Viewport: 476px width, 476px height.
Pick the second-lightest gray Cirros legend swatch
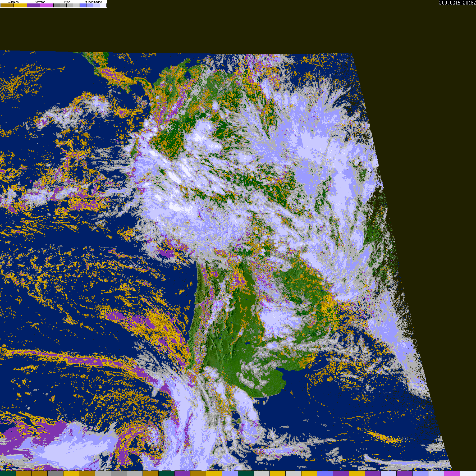70,5
